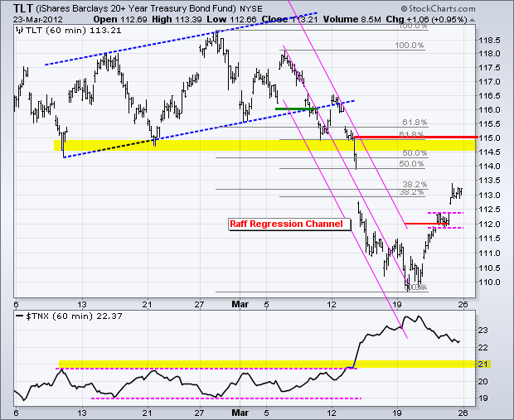Click the small up triangle after Chg value
Screen dimensions: 514x420
tap(472, 20)
